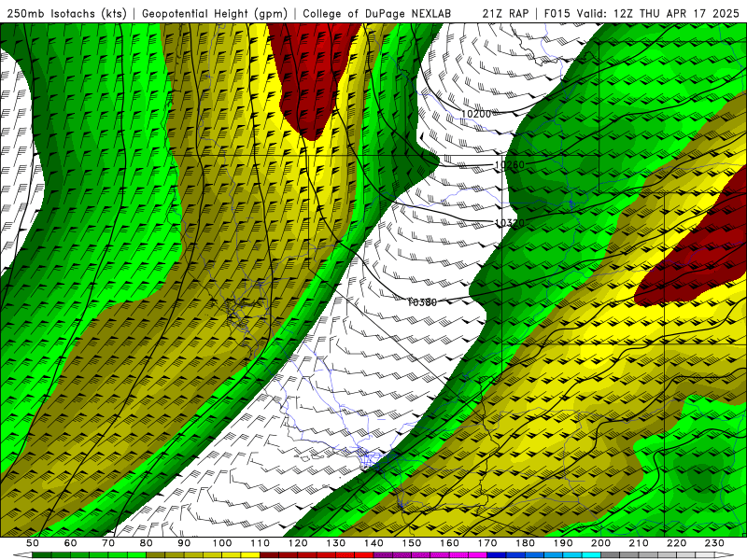Click the 'Geopotential Height (gpm)' title text
Viewport: 747px width, 560px height.
215,14
